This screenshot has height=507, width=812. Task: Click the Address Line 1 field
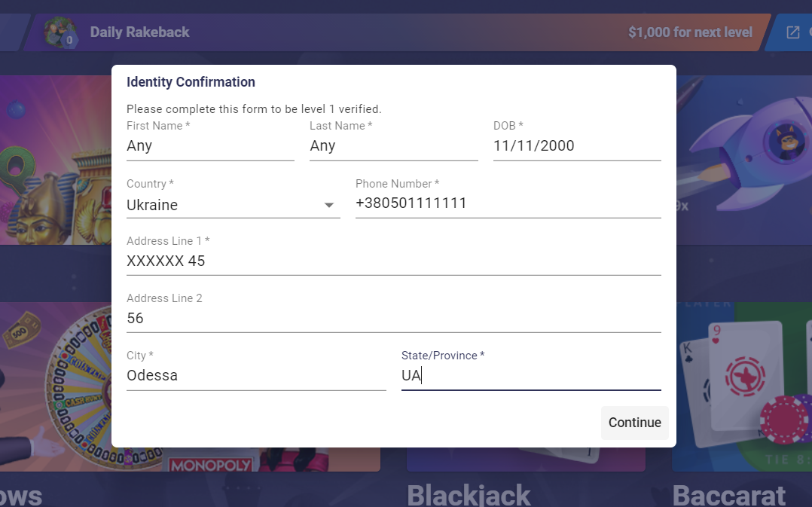[393, 261]
